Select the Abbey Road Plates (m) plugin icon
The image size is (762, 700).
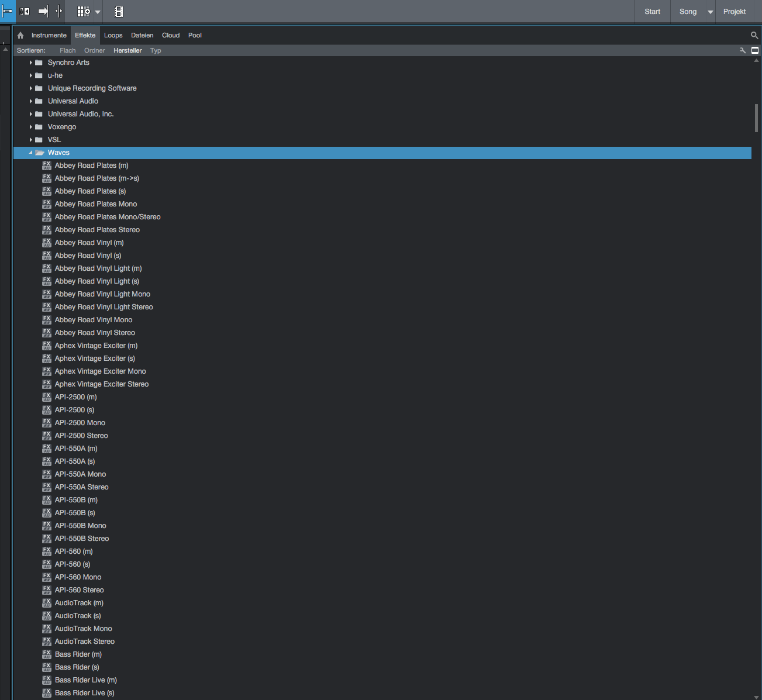(x=47, y=165)
